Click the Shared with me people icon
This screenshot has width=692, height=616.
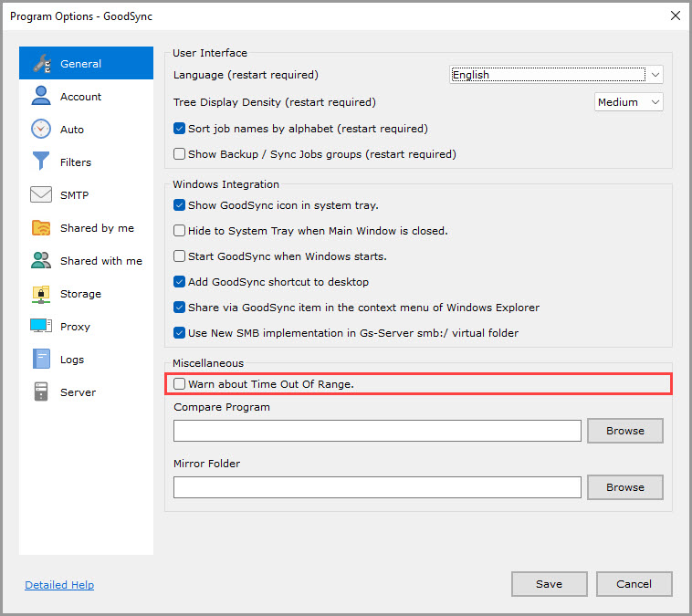click(41, 260)
